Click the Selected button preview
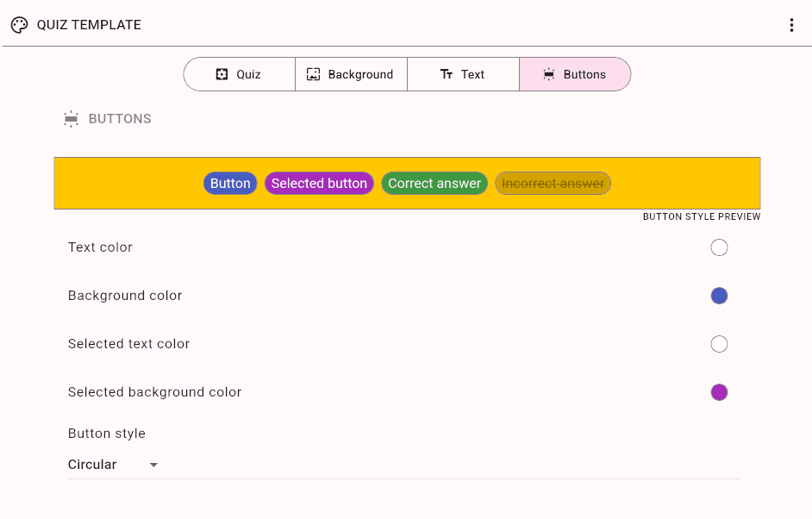Image resolution: width=812 pixels, height=519 pixels. coord(319,183)
